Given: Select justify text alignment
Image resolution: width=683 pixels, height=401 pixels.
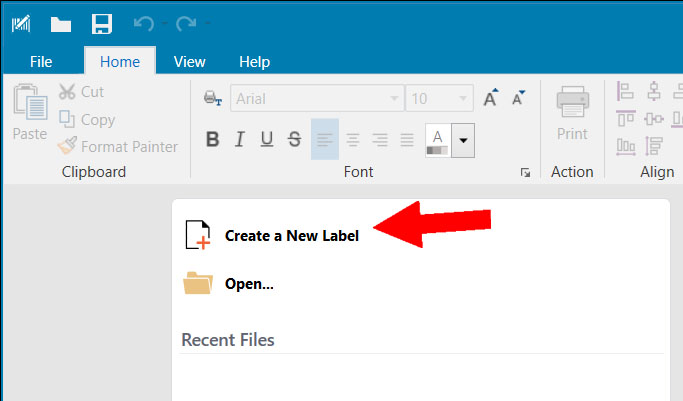Looking at the screenshot, I should pos(407,139).
